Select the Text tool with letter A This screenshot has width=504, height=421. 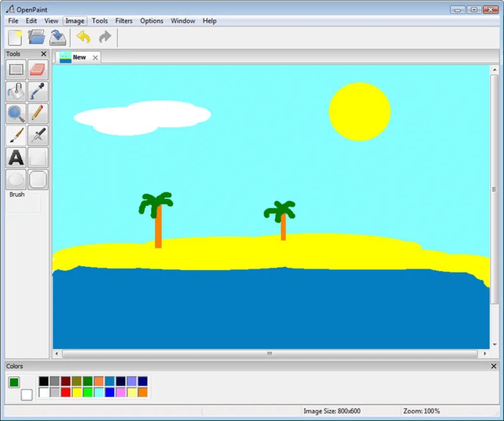click(16, 157)
